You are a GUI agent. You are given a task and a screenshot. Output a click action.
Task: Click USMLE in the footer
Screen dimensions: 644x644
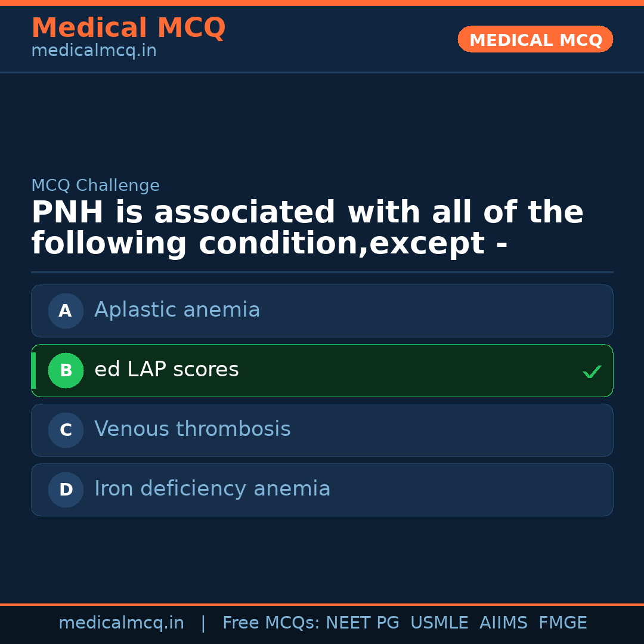tap(439, 623)
